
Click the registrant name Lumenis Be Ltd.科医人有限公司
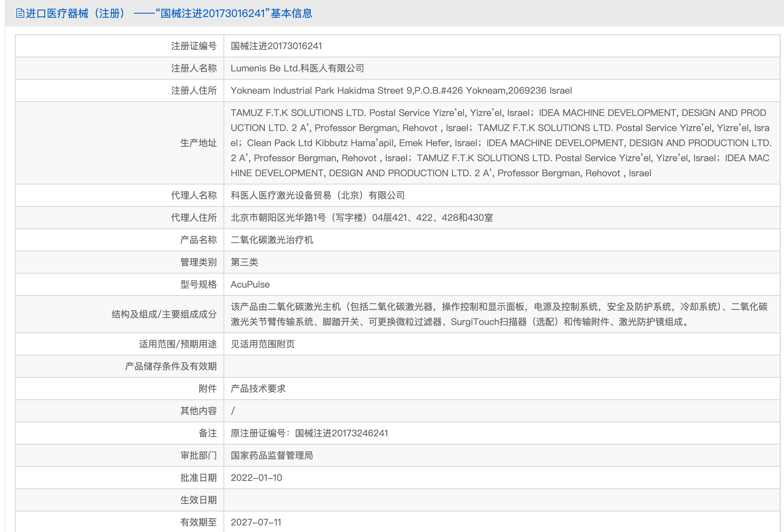(x=298, y=68)
